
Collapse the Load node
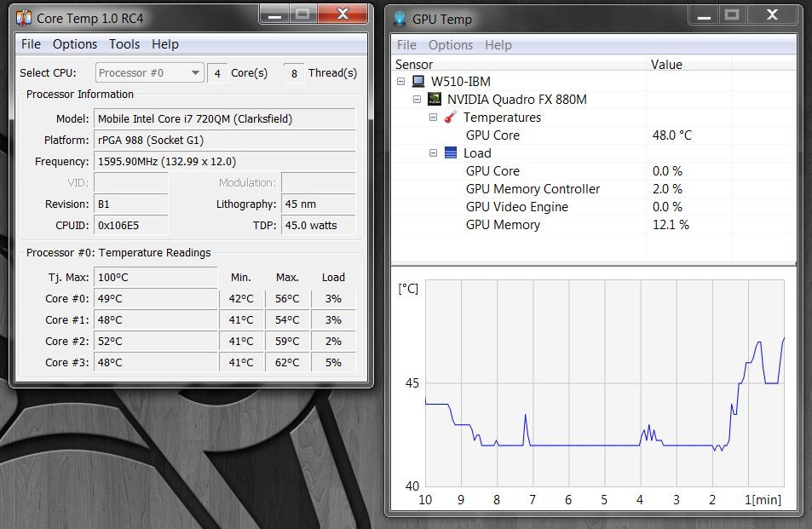(x=434, y=152)
